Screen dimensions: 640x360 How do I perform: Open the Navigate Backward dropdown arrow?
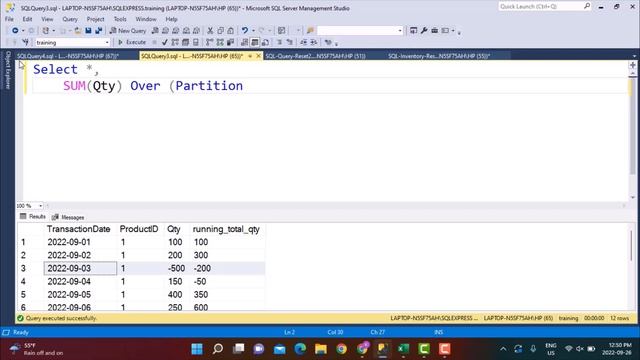(x=23, y=31)
